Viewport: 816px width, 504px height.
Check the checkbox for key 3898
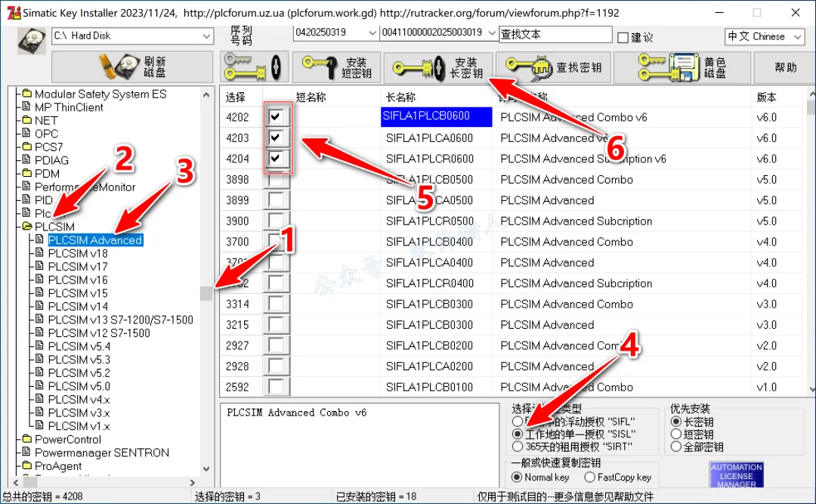(276, 180)
